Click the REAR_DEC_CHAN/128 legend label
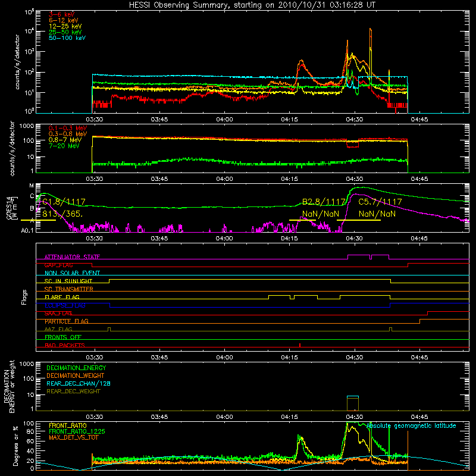This screenshot has width=476, height=476. (79, 383)
